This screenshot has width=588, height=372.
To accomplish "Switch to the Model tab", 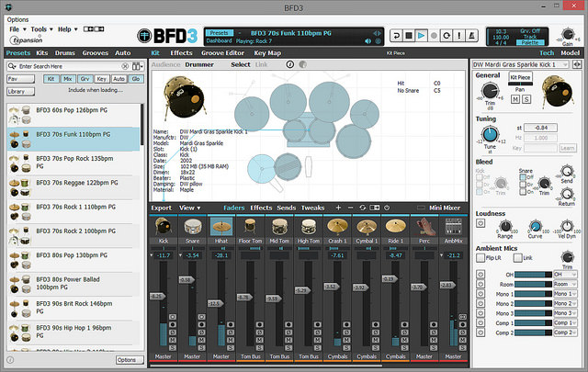I will (570, 53).
